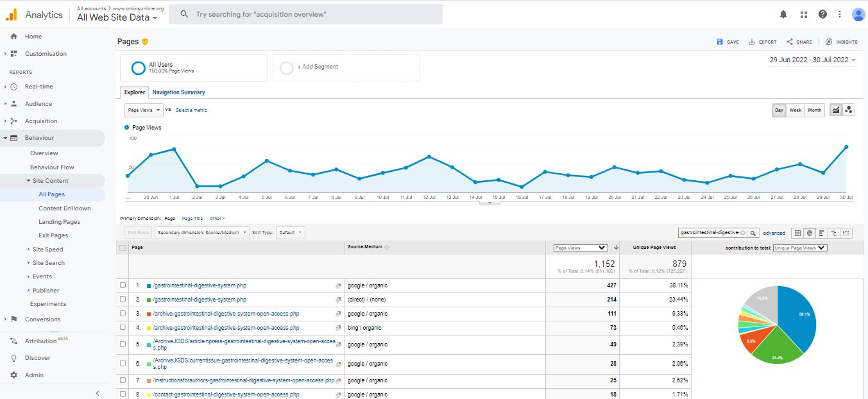
Task: Switch to motion chart view
Action: point(849,110)
